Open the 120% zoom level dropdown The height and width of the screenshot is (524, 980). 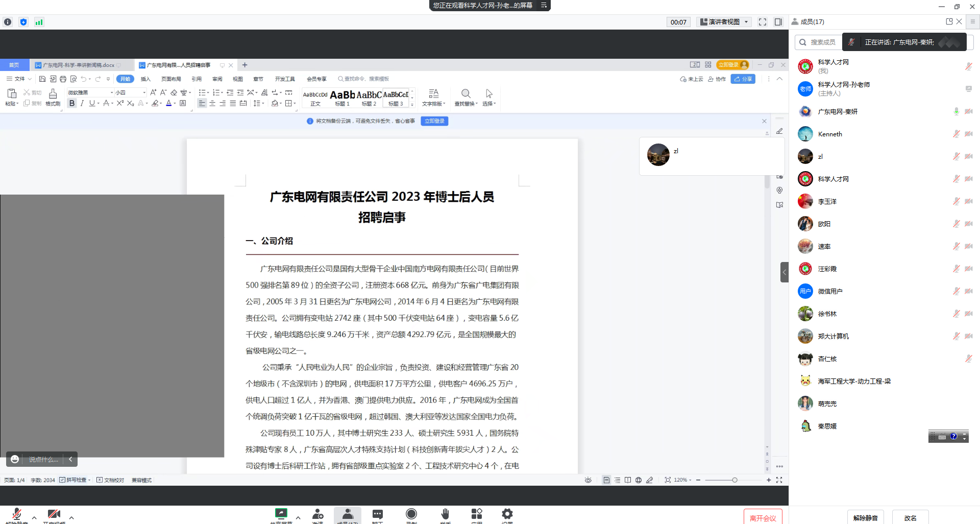pos(682,480)
